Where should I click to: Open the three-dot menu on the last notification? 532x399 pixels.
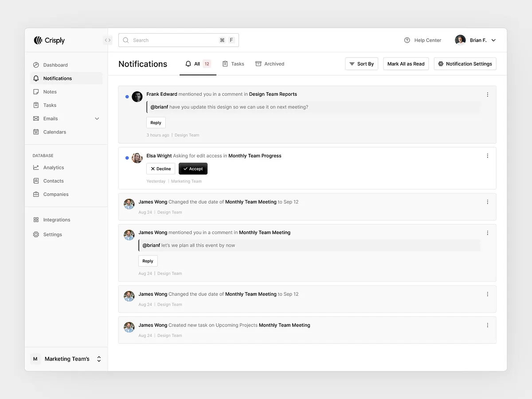point(487,325)
